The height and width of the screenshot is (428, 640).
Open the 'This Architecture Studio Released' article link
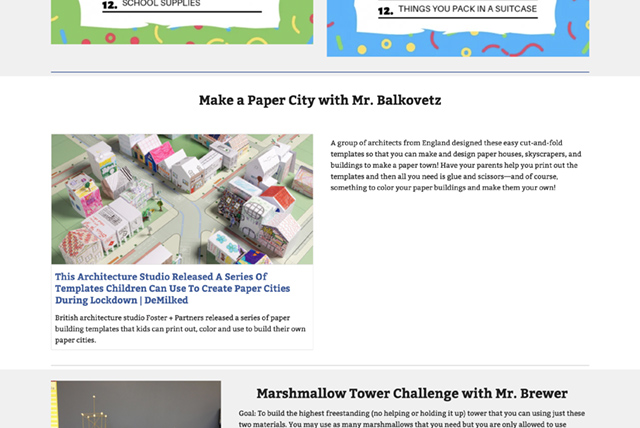point(160,288)
